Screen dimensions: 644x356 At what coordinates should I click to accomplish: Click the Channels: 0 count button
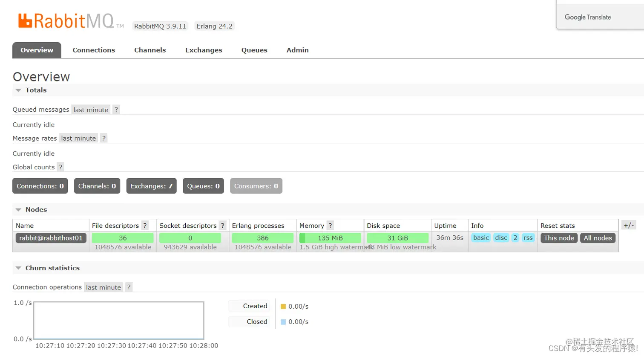pos(97,186)
